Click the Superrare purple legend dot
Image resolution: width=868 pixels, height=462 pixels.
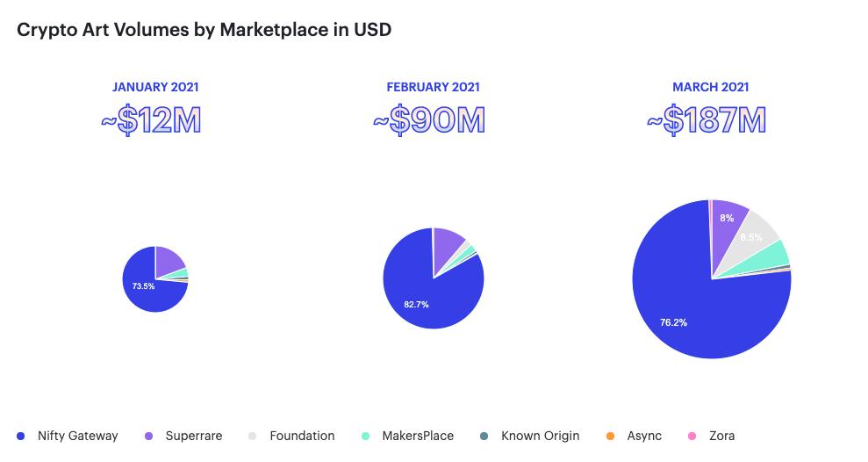point(148,436)
